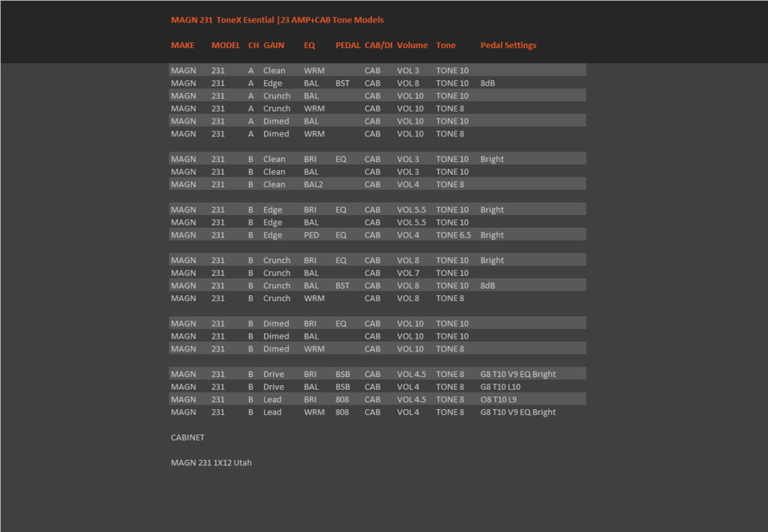
Task: Click TONE 6.5 value
Action: (x=454, y=235)
